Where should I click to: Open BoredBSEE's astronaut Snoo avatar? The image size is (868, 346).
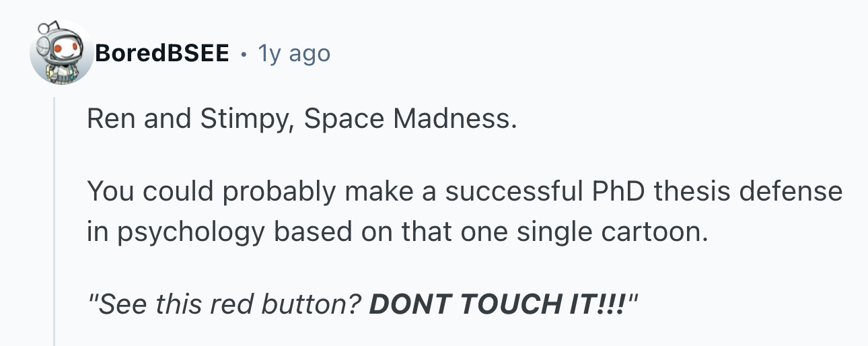pos(61,53)
